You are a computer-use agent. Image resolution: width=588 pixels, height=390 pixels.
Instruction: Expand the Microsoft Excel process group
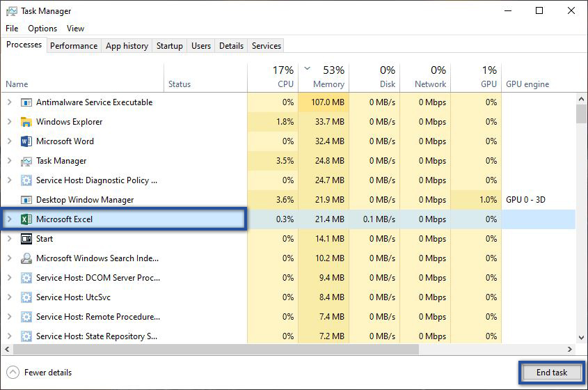[9, 219]
